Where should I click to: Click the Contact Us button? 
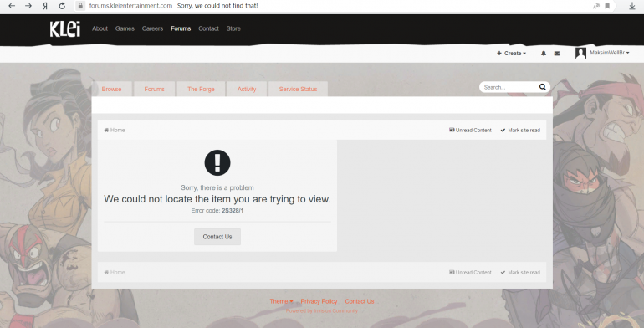(x=217, y=237)
